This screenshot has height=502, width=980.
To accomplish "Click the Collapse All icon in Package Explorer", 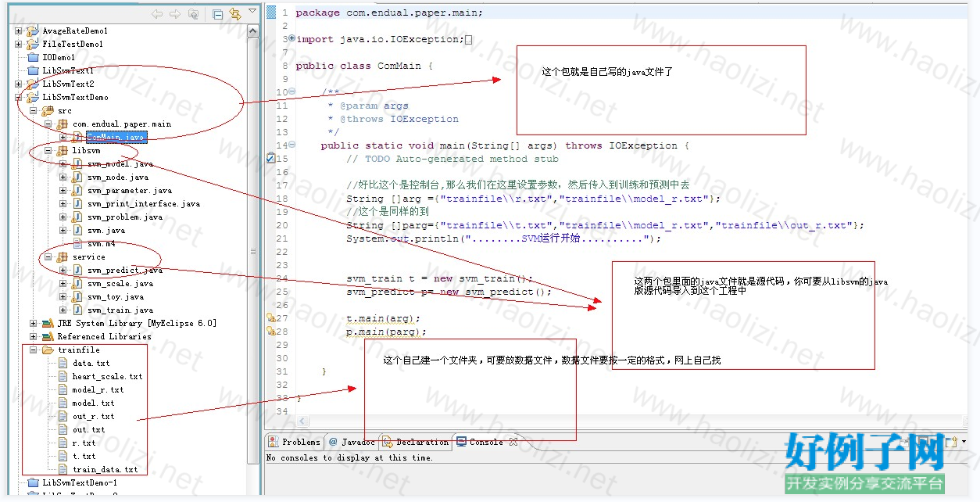I will (218, 14).
